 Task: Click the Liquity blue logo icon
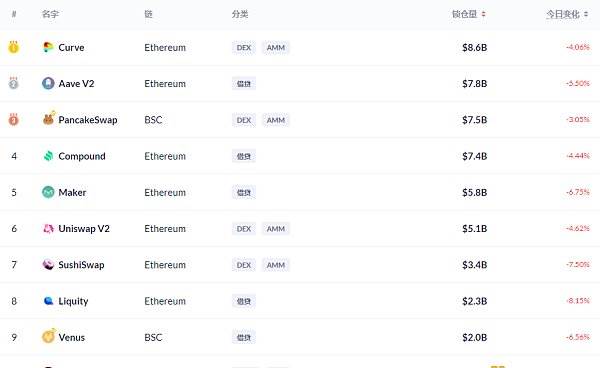(48, 301)
